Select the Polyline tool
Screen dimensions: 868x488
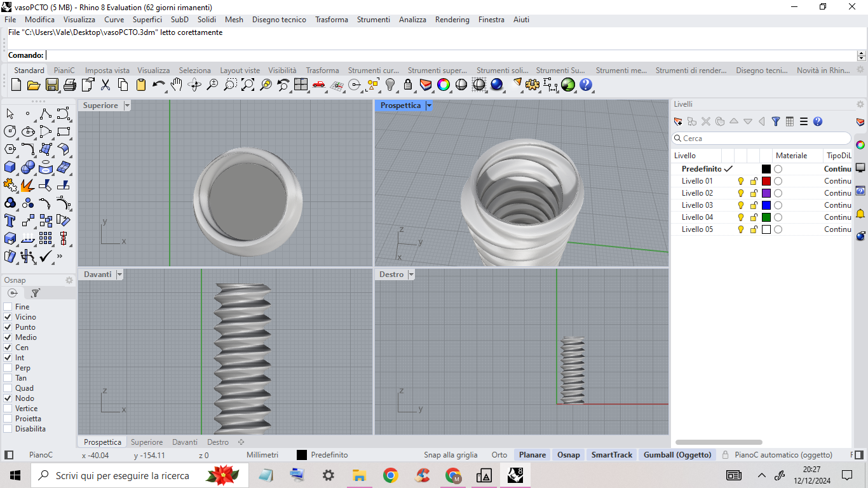click(x=46, y=114)
